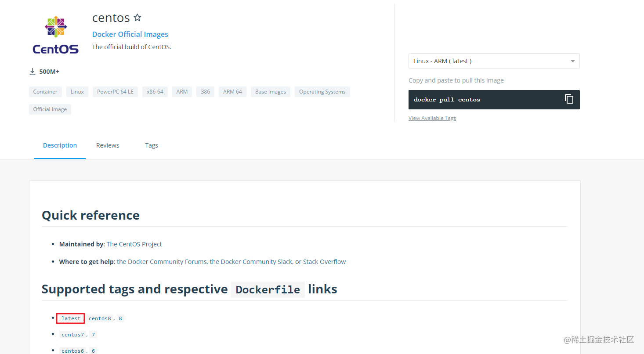Image resolution: width=644 pixels, height=354 pixels.
Task: Open the latest Dockerfile tag link
Action: click(x=71, y=318)
